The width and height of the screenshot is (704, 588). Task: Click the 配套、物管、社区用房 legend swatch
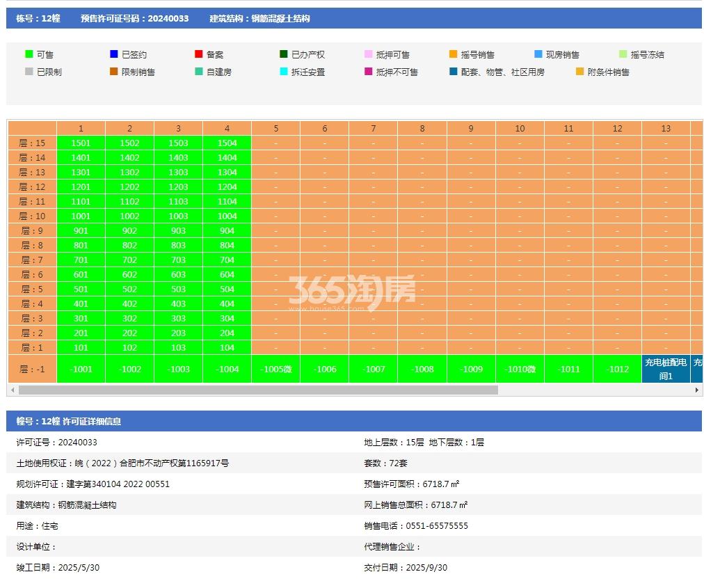coord(454,72)
